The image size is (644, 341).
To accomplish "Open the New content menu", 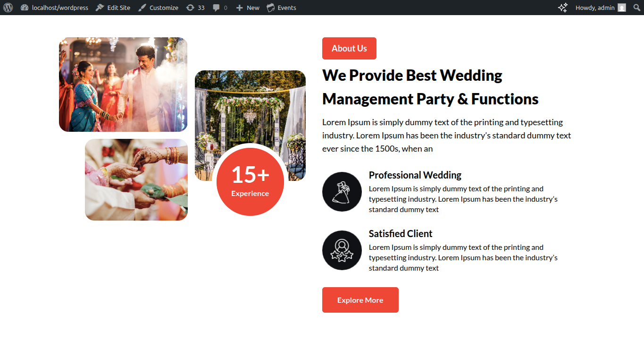I will pyautogui.click(x=248, y=8).
